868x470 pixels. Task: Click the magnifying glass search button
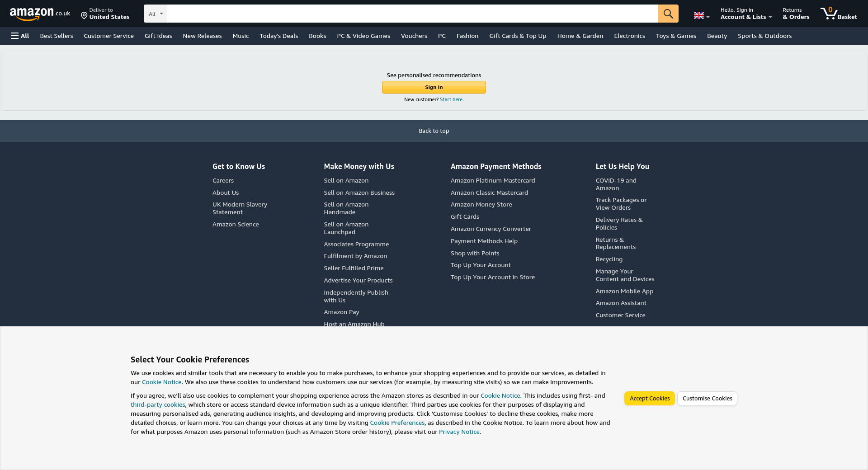click(x=668, y=14)
